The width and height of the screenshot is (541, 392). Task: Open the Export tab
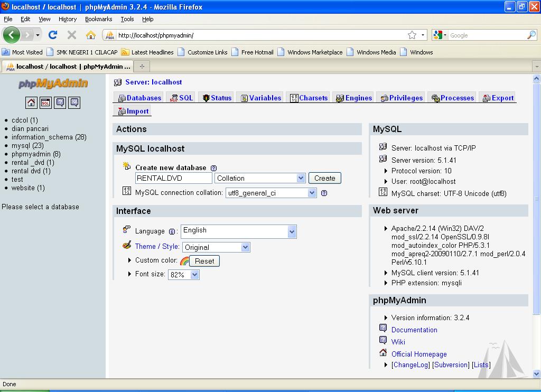(x=498, y=98)
